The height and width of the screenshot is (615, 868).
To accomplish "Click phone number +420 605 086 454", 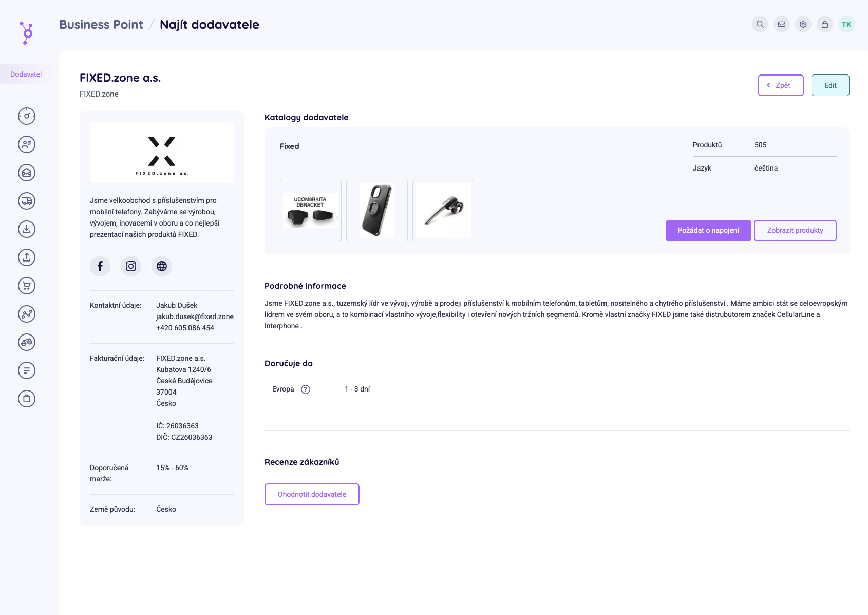I will click(x=185, y=328).
